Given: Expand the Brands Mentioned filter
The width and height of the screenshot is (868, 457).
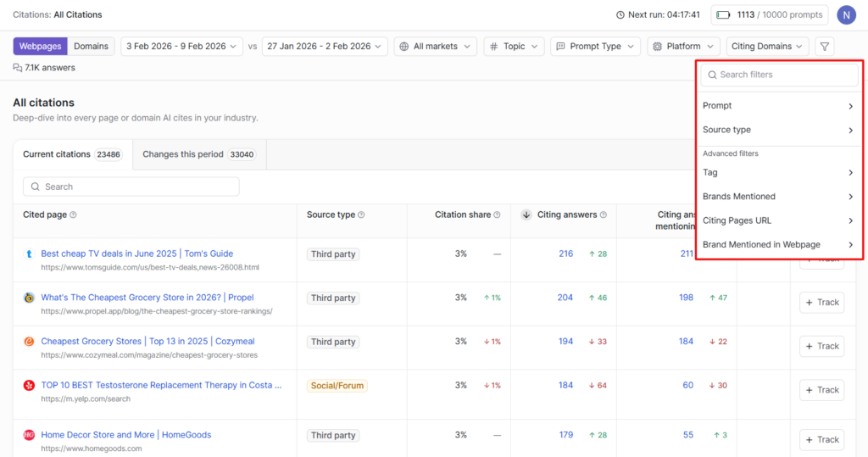Looking at the screenshot, I should click(x=778, y=197).
